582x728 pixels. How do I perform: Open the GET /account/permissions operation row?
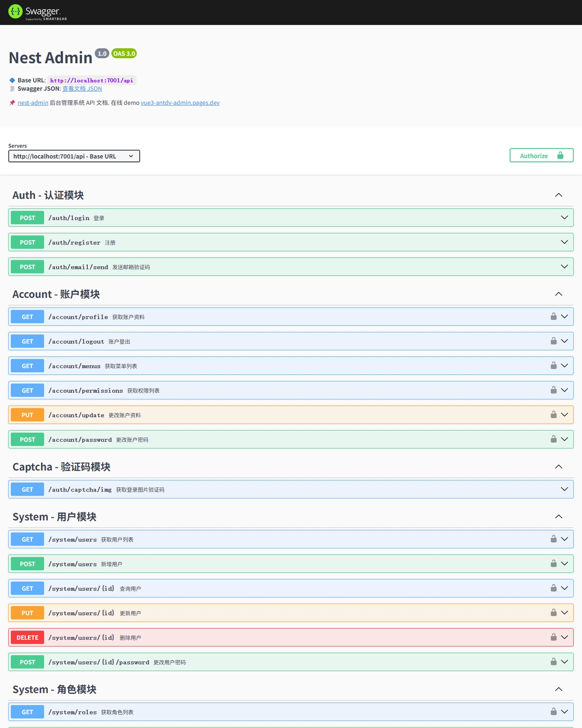(291, 390)
